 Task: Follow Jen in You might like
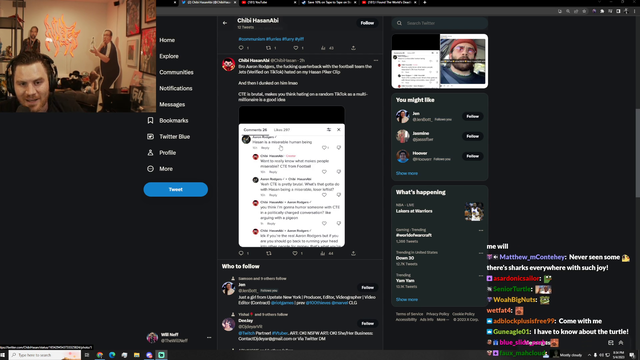pyautogui.click(x=472, y=116)
